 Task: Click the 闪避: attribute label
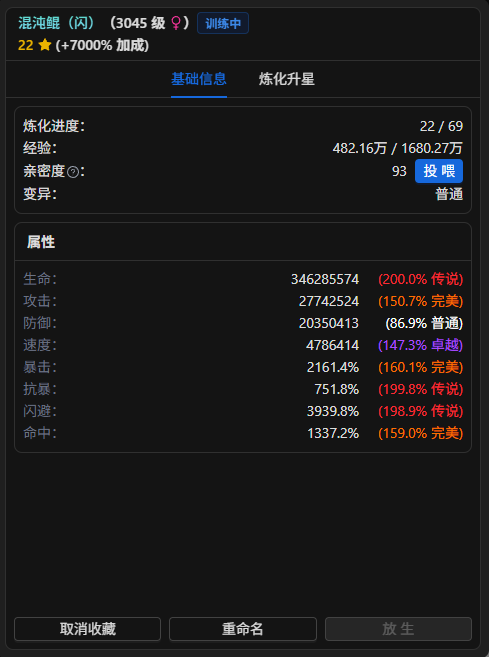pos(40,411)
